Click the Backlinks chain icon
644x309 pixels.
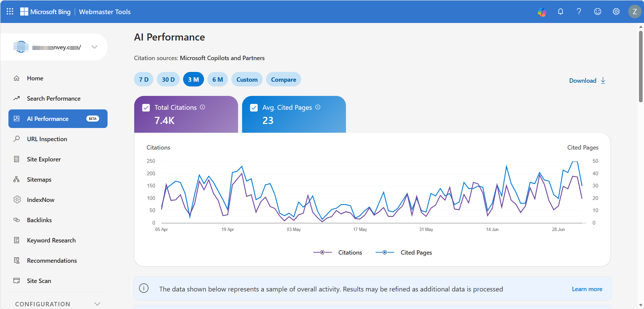click(17, 220)
